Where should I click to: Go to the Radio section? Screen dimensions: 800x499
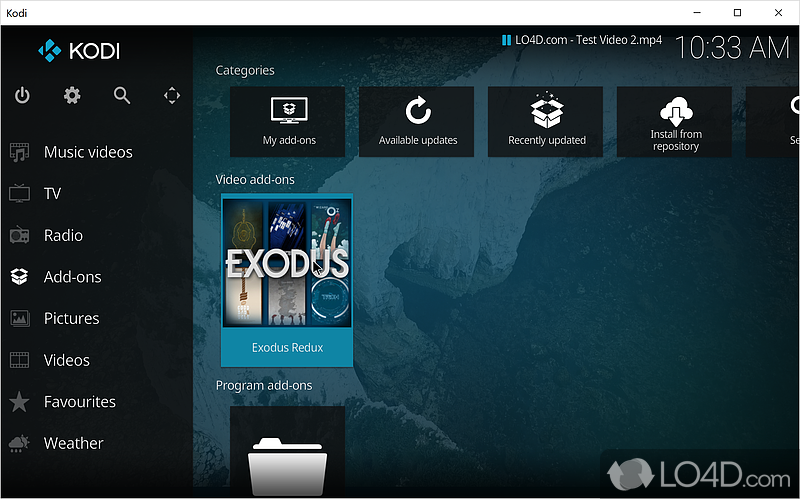(63, 235)
